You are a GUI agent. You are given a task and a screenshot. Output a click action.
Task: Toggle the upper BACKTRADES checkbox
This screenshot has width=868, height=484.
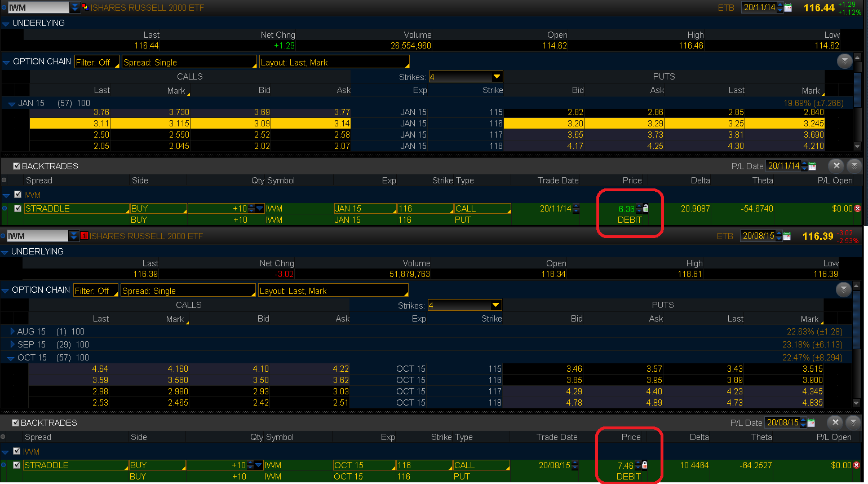[16, 166]
